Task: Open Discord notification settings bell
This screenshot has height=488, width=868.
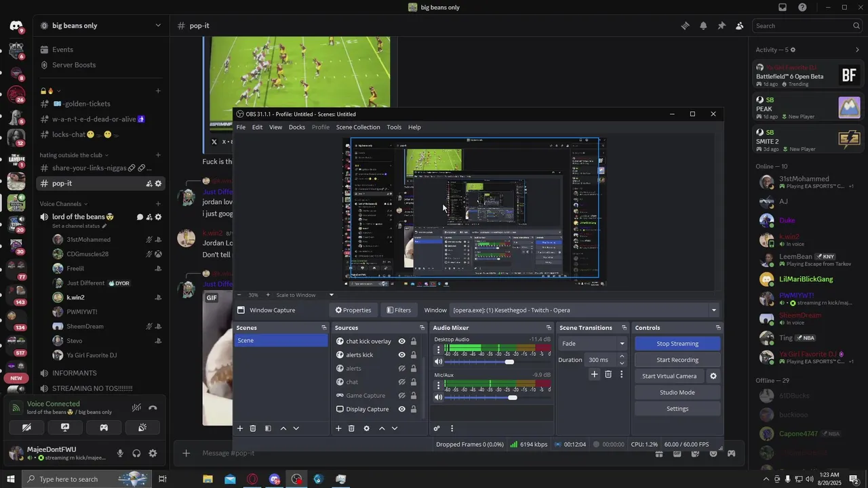Action: [x=703, y=26]
